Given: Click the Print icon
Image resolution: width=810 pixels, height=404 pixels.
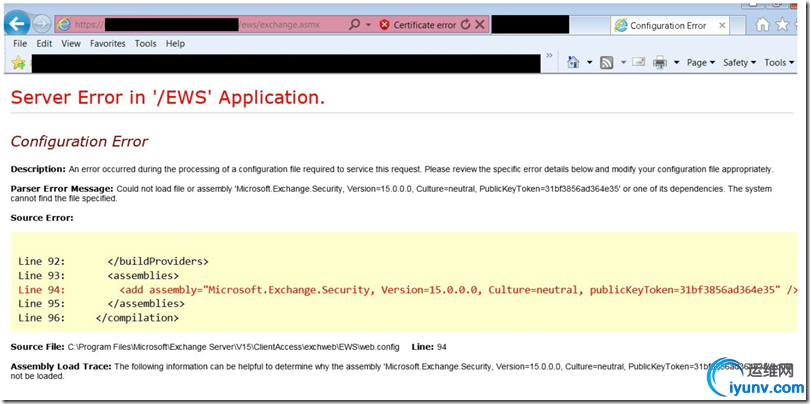Looking at the screenshot, I should 660,63.
